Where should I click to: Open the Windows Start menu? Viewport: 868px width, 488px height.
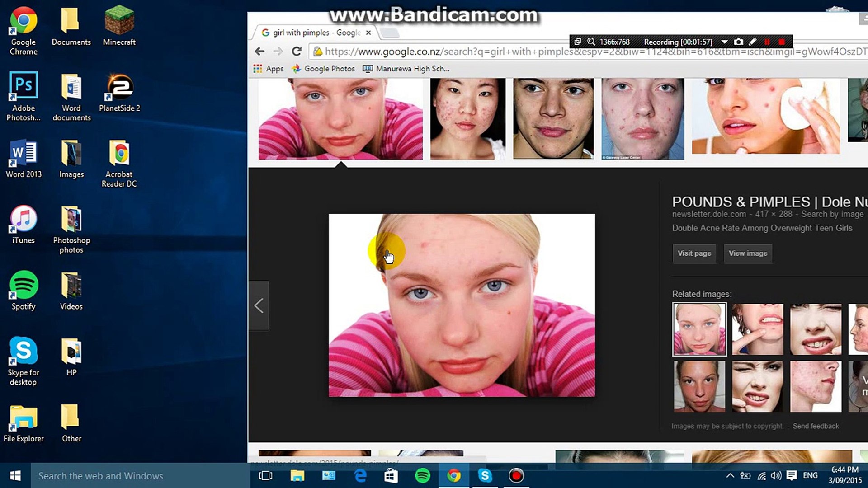coord(15,475)
